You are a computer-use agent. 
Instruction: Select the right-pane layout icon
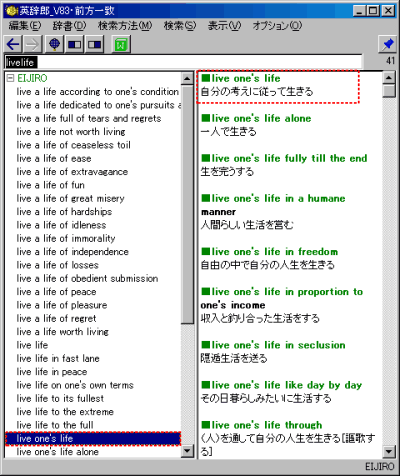pos(95,44)
